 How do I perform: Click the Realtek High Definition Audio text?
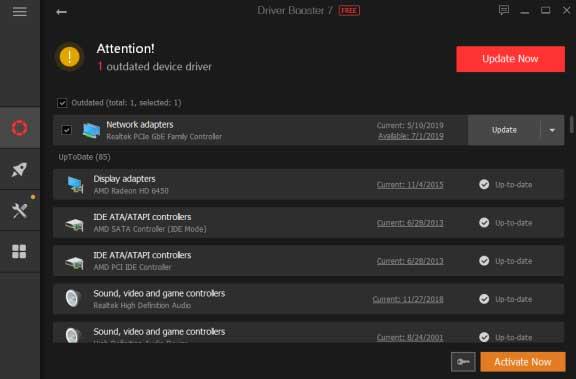point(142,305)
